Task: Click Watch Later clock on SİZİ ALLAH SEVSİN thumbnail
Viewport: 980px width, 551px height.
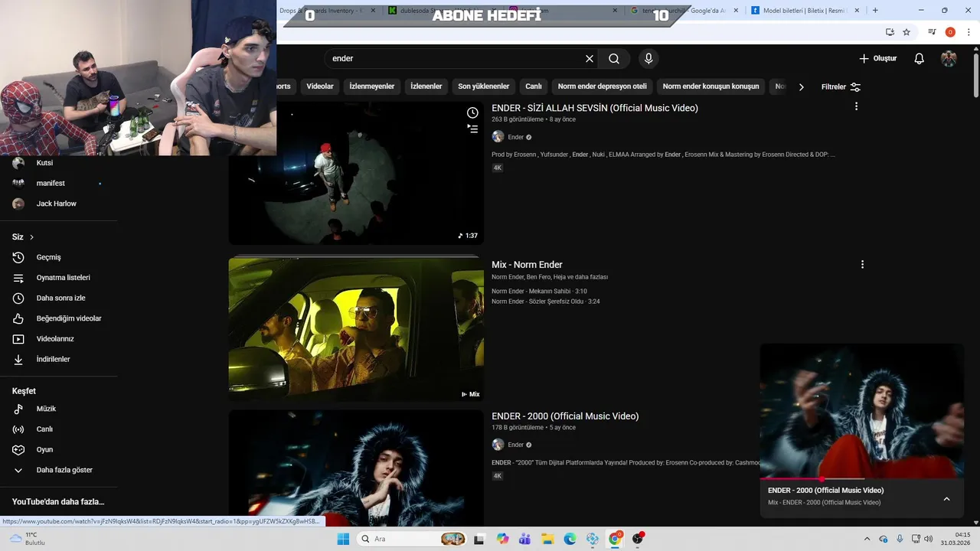Action: [472, 112]
